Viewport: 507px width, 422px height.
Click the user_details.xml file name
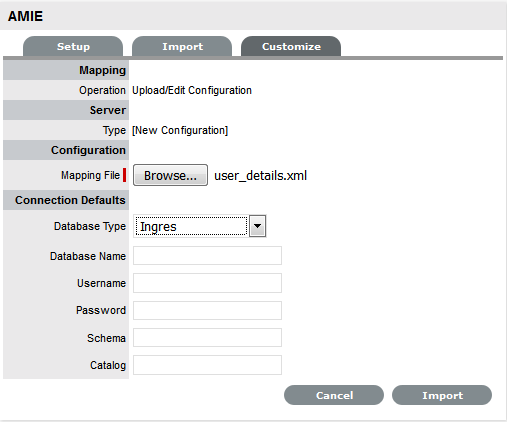(x=260, y=176)
